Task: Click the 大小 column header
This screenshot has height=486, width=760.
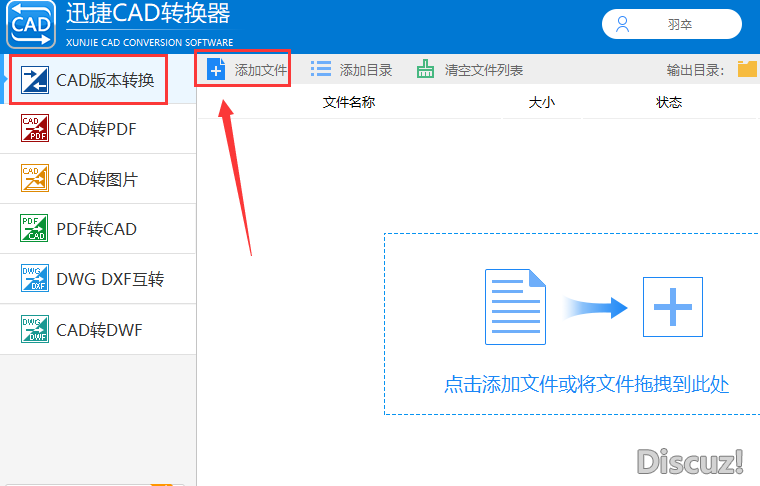Action: 541,102
